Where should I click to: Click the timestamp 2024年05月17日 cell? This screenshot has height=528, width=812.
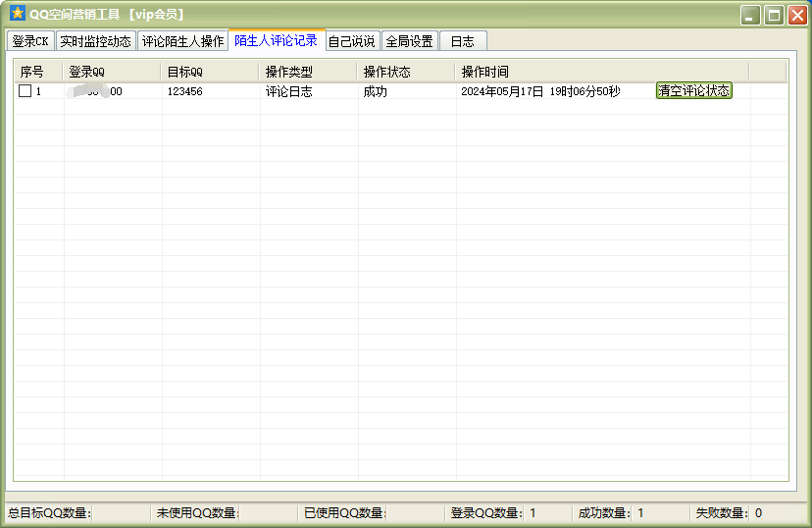click(x=540, y=91)
